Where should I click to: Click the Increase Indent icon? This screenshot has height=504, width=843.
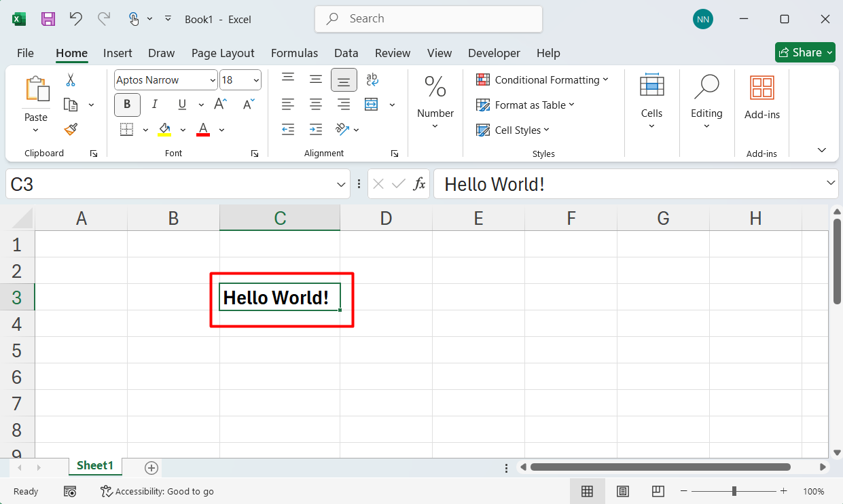[316, 129]
